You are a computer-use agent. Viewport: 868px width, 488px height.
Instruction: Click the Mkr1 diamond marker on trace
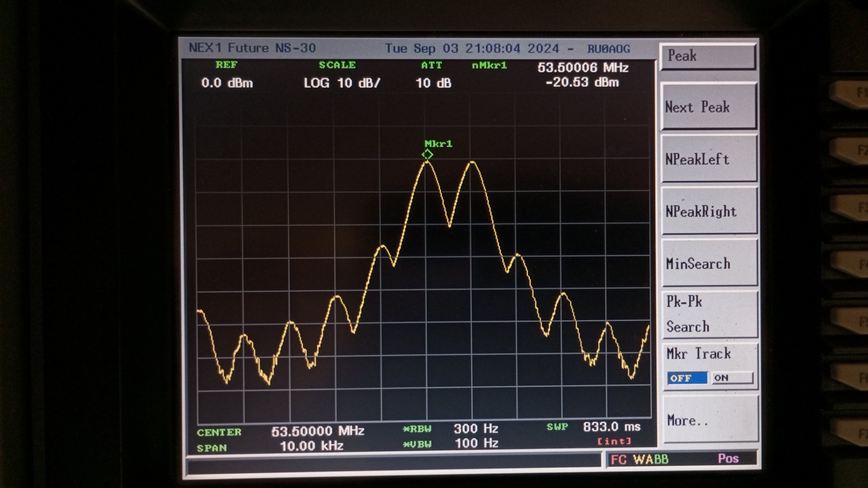click(427, 155)
